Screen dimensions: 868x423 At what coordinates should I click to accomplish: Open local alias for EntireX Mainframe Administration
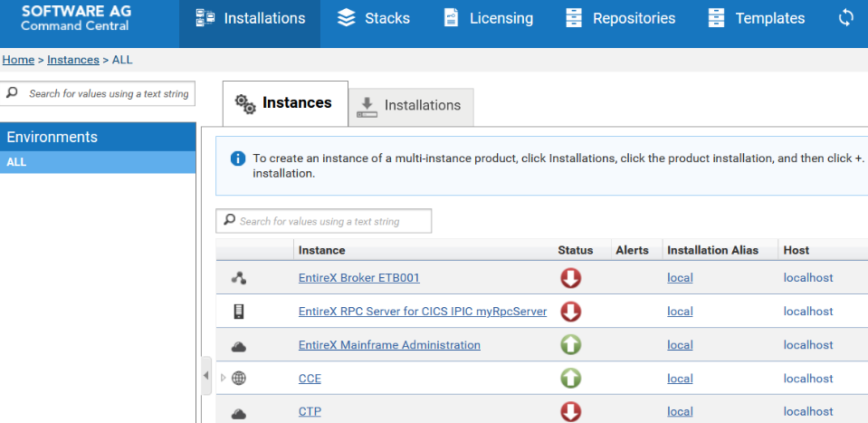[x=680, y=345]
